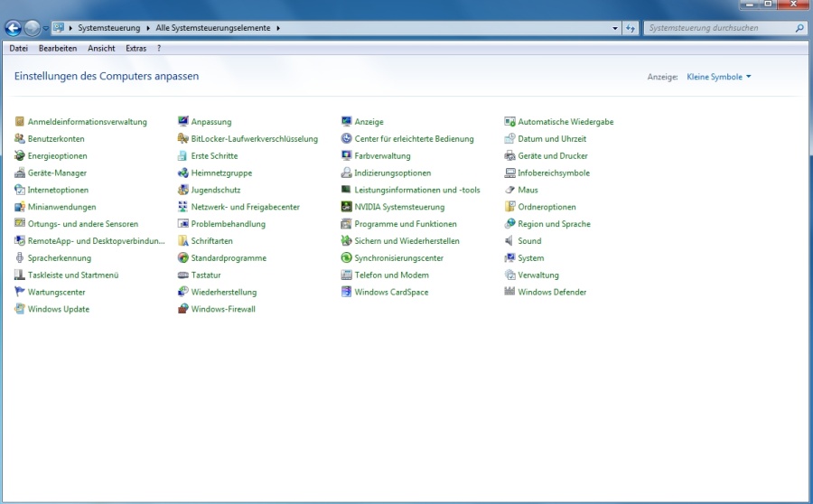Click the Benutzerkonten icon
Image resolution: width=813 pixels, height=504 pixels.
click(20, 139)
